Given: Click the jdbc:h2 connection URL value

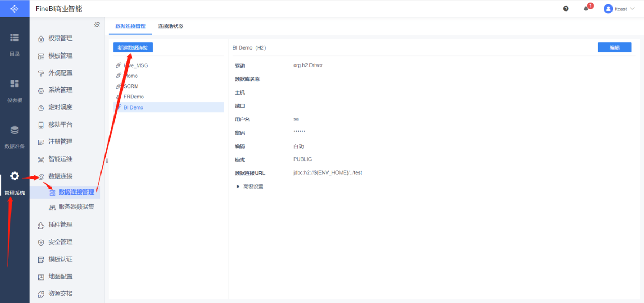Looking at the screenshot, I should tap(327, 173).
